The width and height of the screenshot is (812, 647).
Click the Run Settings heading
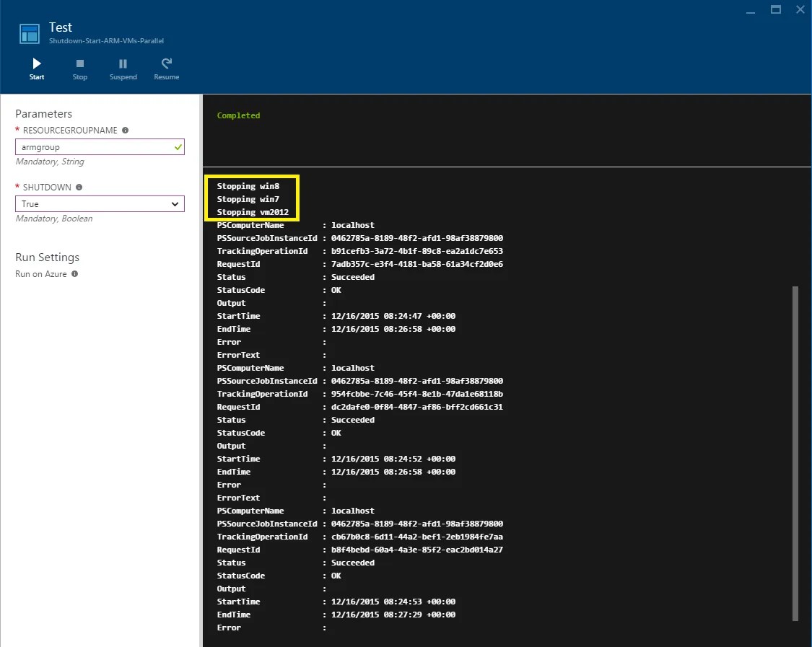coord(47,258)
